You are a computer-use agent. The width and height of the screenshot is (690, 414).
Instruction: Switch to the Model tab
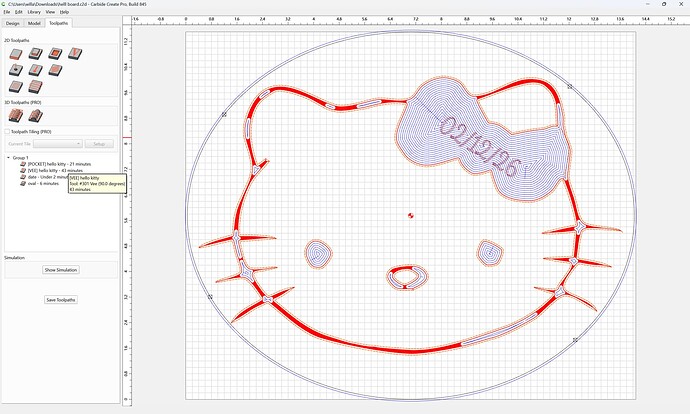34,23
